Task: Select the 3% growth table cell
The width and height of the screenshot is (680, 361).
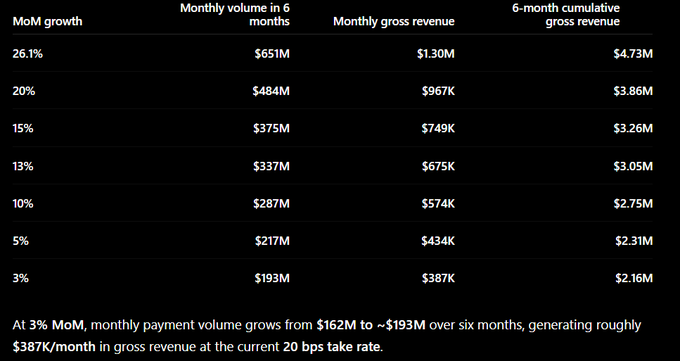Action: (x=21, y=278)
